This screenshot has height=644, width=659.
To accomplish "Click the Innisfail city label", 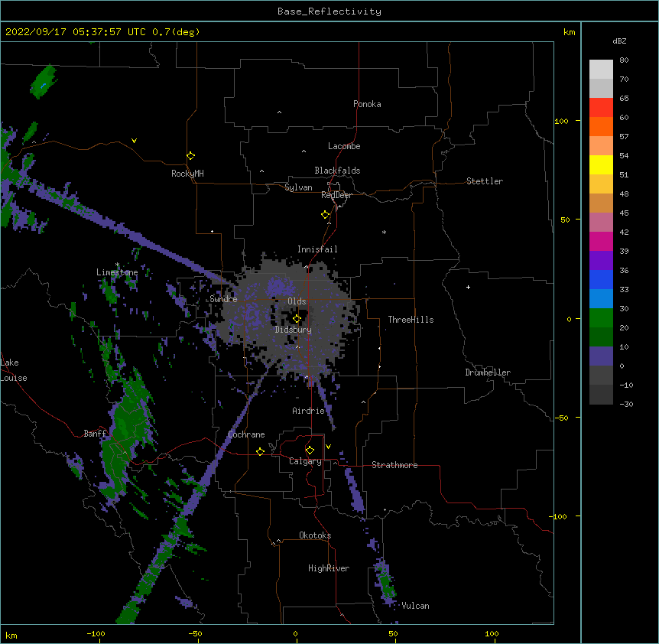I will pyautogui.click(x=317, y=249).
